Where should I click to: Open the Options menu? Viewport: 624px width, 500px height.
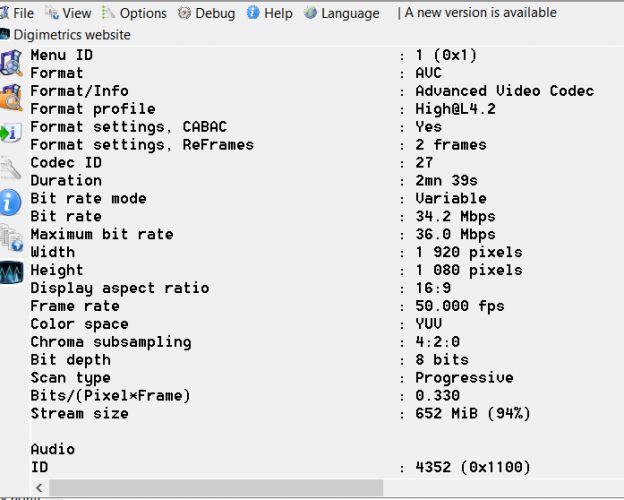(134, 13)
